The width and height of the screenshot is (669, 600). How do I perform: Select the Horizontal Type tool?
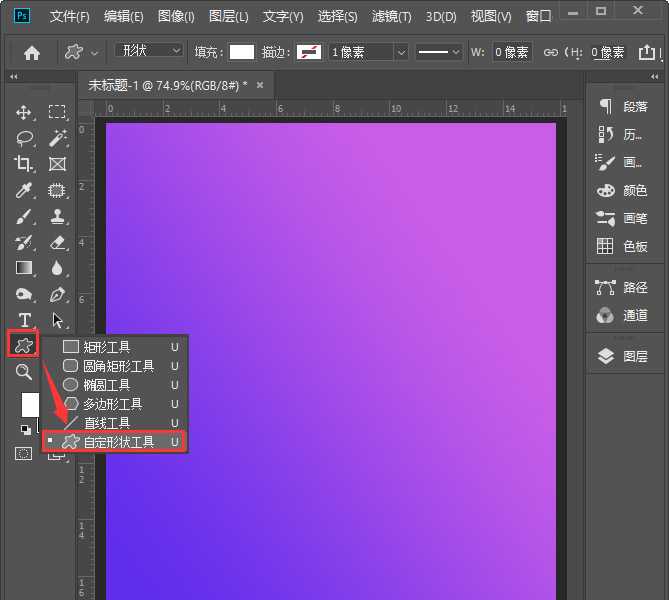tap(24, 320)
